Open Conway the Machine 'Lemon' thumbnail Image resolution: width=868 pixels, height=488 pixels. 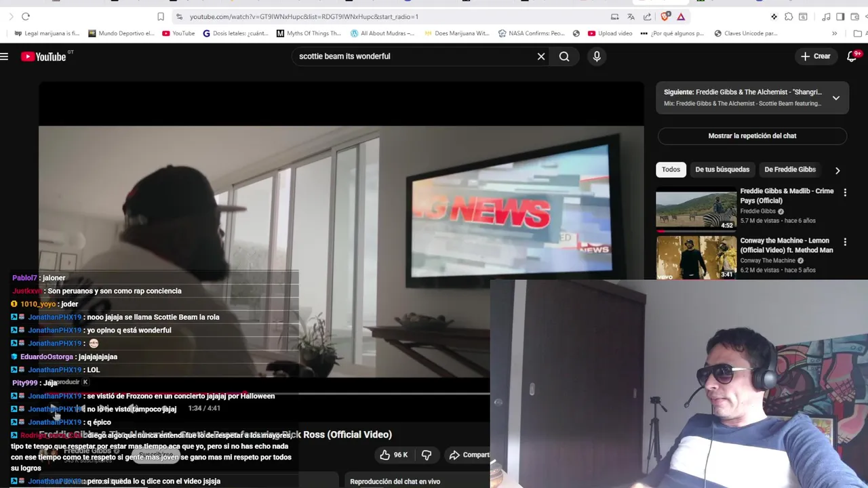coord(696,258)
